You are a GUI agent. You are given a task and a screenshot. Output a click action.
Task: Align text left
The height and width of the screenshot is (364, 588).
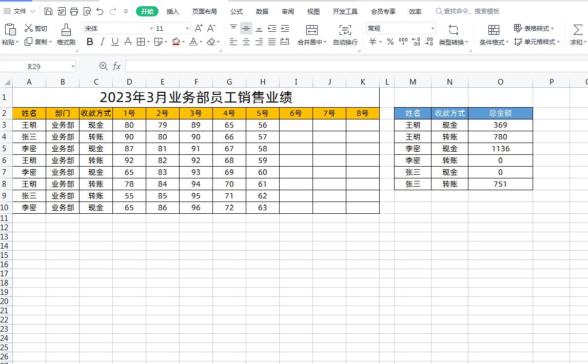[233, 42]
